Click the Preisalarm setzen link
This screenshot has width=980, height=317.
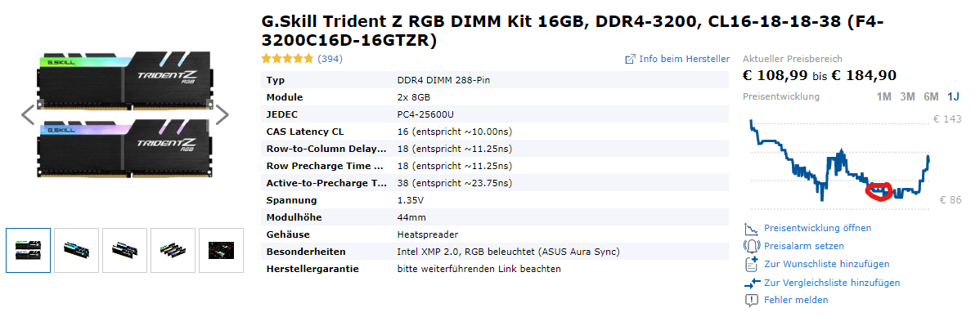click(x=804, y=246)
